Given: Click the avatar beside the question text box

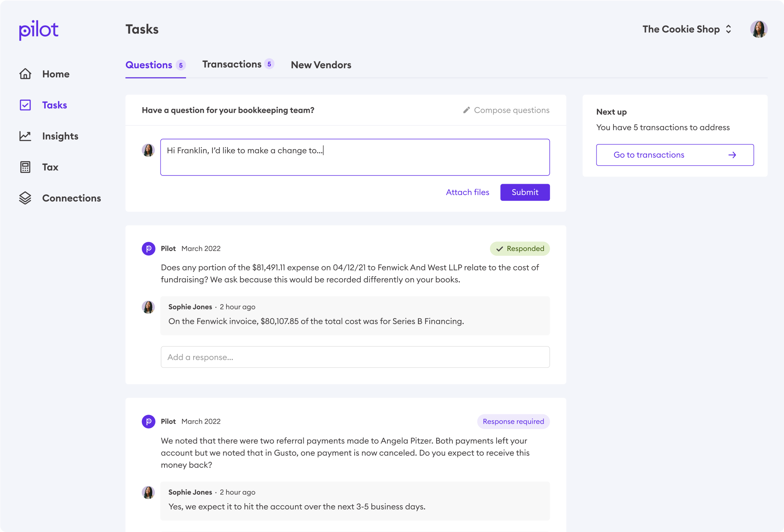Looking at the screenshot, I should 148,150.
